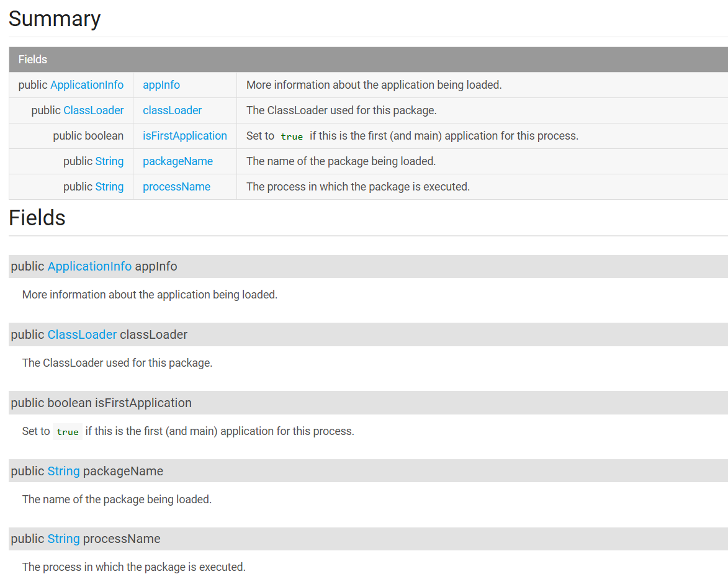Open ApplicationInfo link in appInfo field heading
This screenshot has height=587, width=728.
pos(89,266)
